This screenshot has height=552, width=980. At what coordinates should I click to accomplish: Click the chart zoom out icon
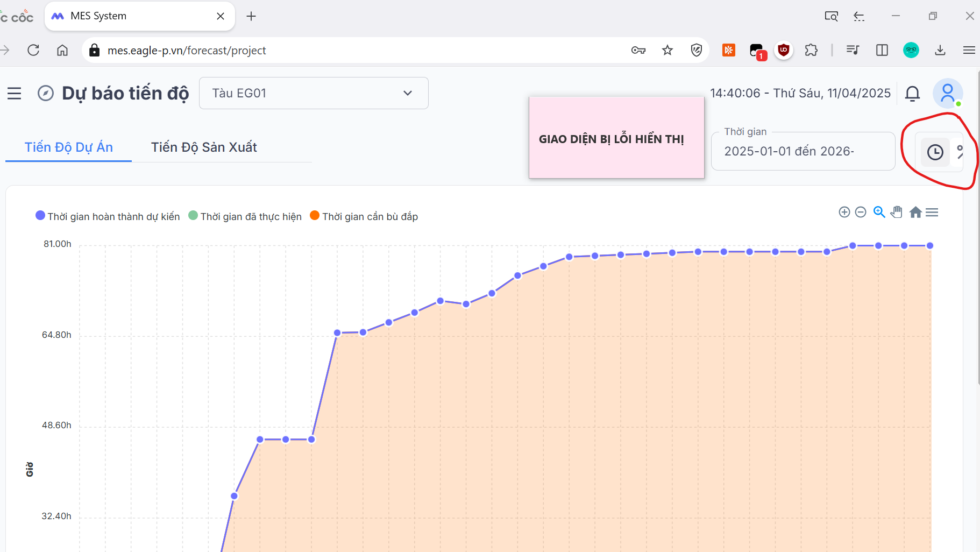pyautogui.click(x=861, y=213)
